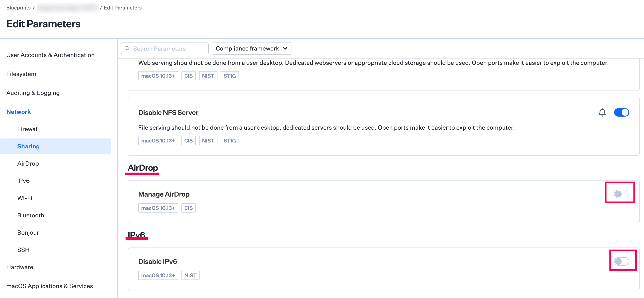Open macOS Applications & Services section
644x298 pixels.
coord(50,286)
